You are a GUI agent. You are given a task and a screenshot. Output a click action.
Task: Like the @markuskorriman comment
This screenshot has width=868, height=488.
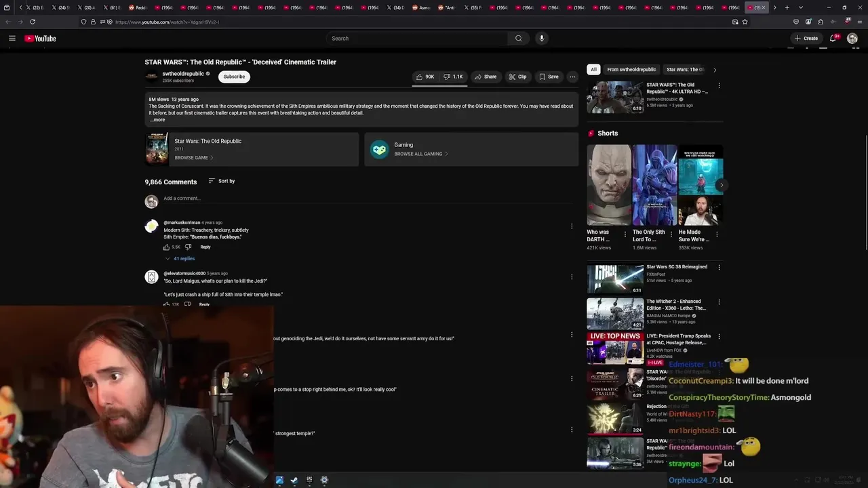[166, 247]
